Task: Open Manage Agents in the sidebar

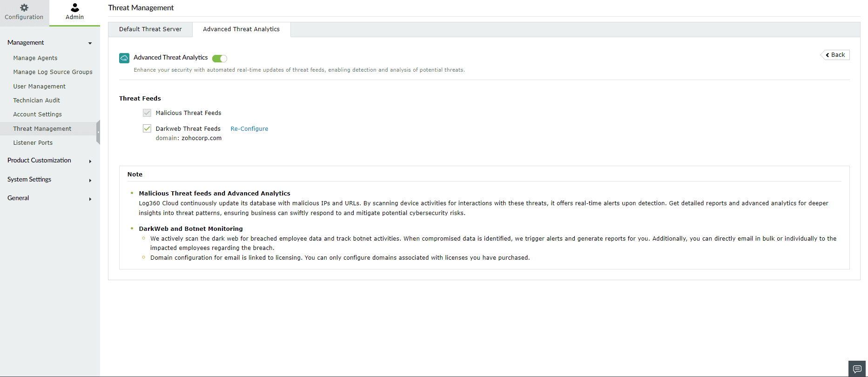Action: tap(35, 58)
